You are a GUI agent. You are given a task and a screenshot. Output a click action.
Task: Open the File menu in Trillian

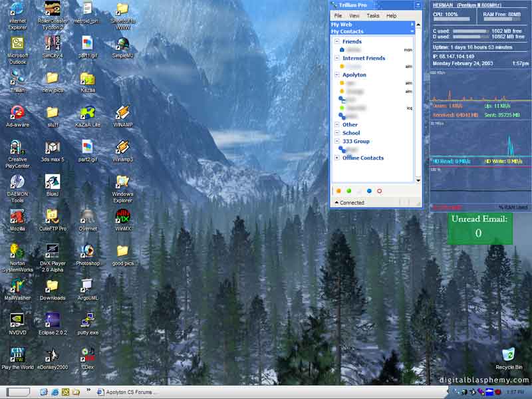click(338, 15)
